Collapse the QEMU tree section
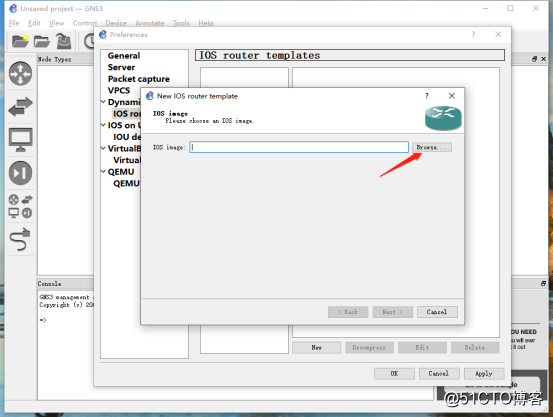553x417 pixels. tap(103, 172)
